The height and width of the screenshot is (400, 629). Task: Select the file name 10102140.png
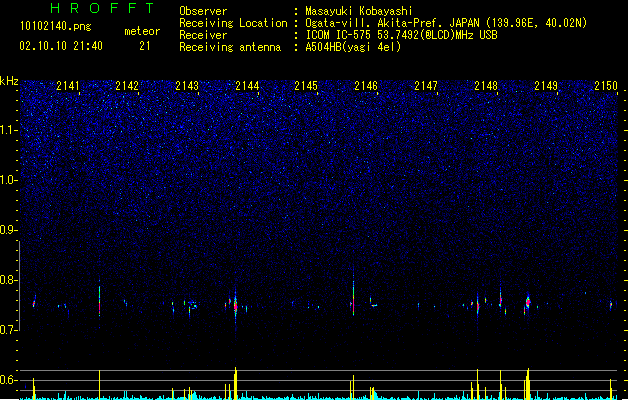[x=56, y=27]
